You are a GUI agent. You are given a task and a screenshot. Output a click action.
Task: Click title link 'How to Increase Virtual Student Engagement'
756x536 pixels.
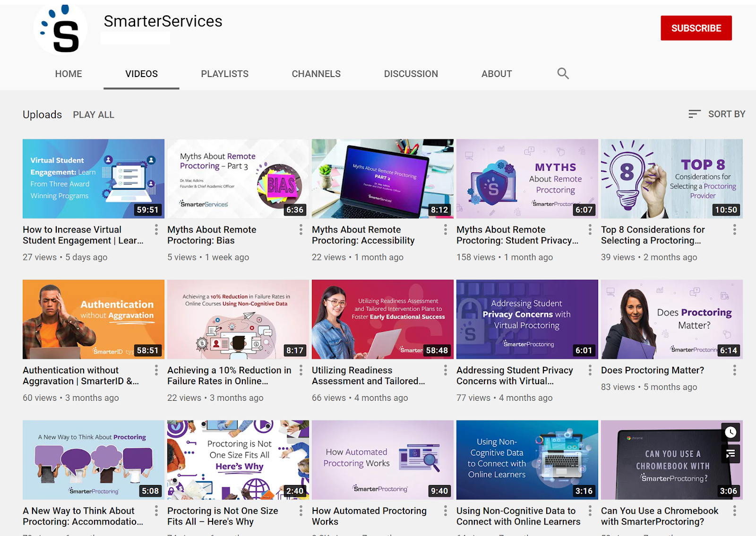(83, 235)
